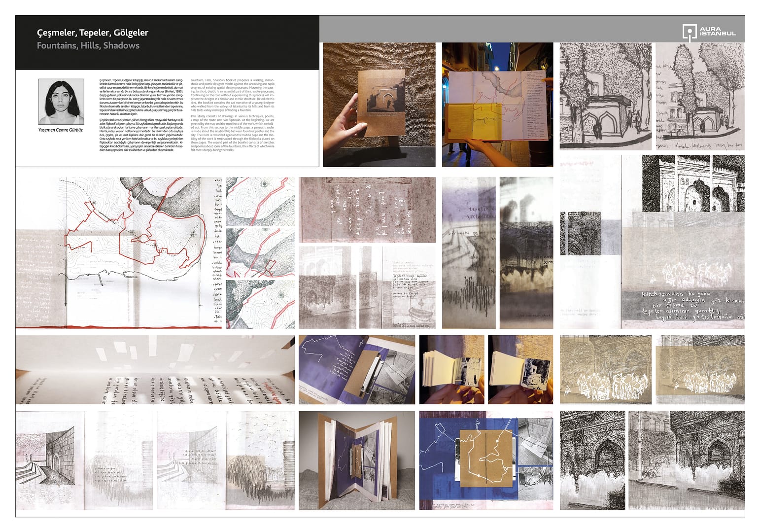Open the bottommost small map detail thumbnail
Viewport: 760px width, 532px height.
click(260, 304)
